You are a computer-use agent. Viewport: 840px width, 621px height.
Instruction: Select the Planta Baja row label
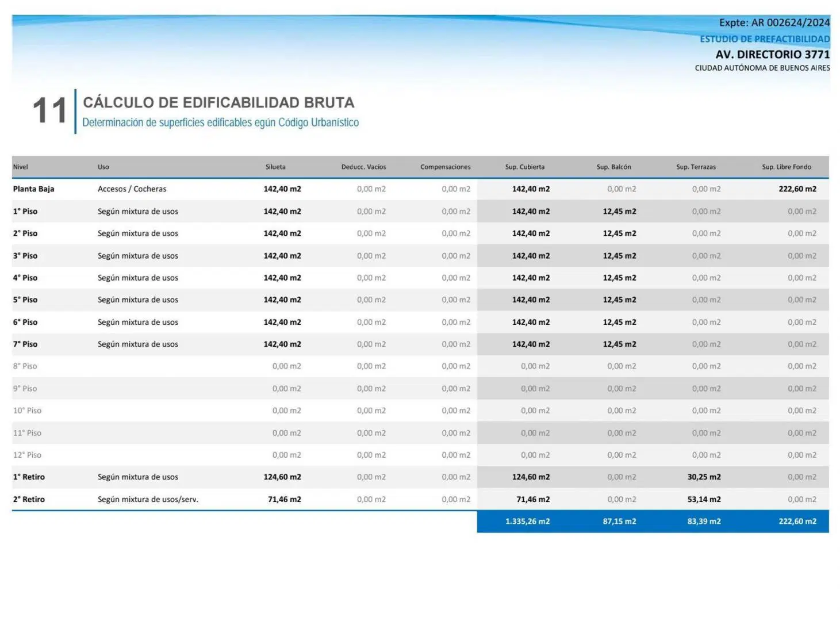33,189
